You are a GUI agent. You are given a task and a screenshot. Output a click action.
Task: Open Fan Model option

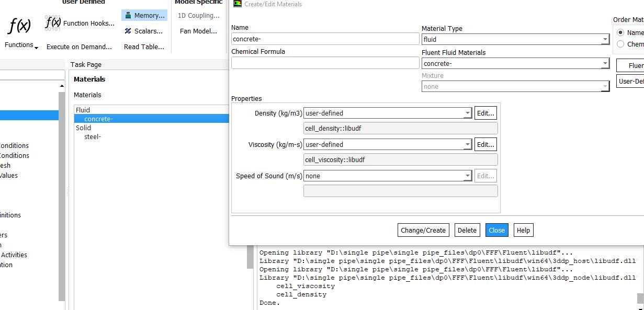(x=198, y=31)
